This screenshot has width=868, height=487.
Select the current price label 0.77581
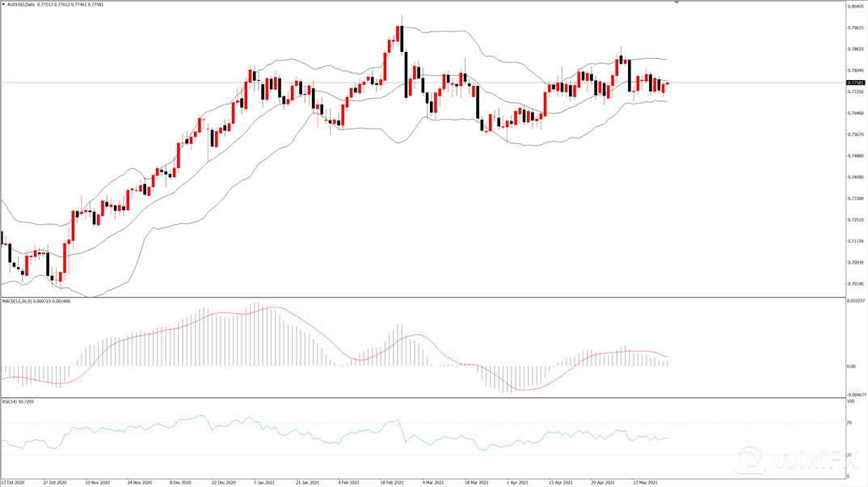pyautogui.click(x=855, y=83)
